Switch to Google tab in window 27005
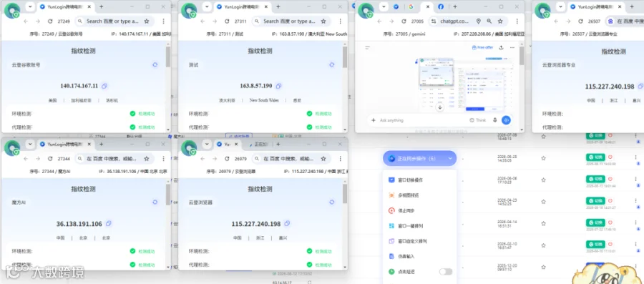Viewport: 644px width, 284px height. tap(411, 7)
